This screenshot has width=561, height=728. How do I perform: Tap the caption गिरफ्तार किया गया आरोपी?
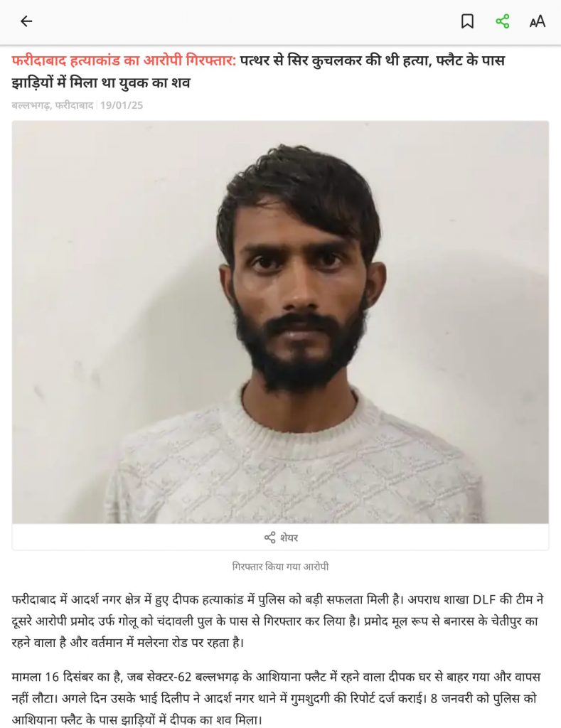280,567
